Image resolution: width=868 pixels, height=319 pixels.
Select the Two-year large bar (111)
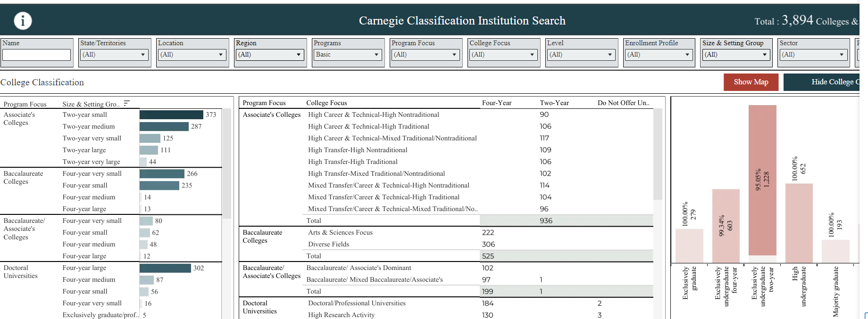pyautogui.click(x=149, y=150)
